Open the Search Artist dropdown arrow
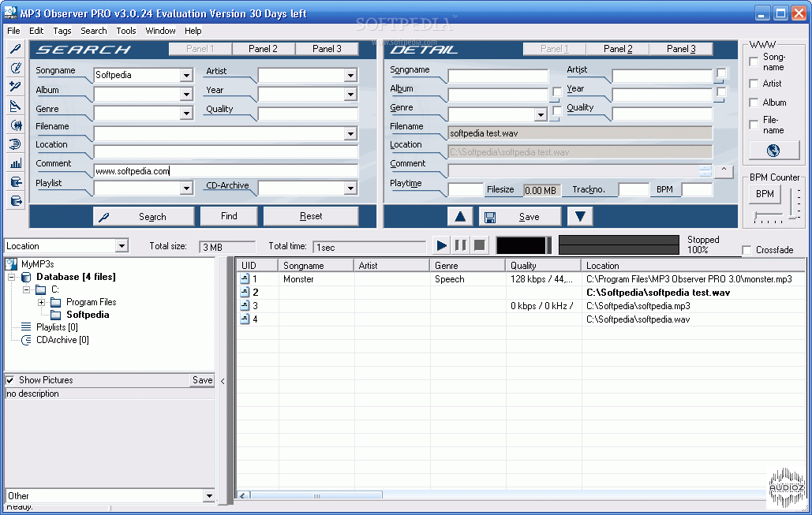 (x=350, y=76)
